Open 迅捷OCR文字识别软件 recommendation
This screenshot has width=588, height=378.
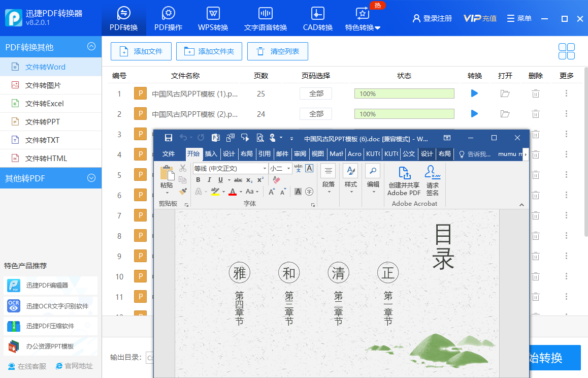point(51,306)
